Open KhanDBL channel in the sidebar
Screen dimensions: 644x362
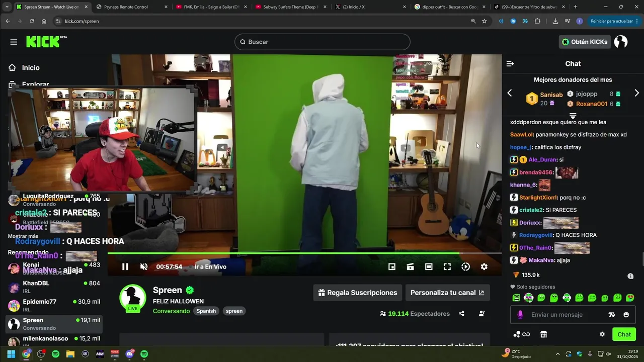pos(54,287)
